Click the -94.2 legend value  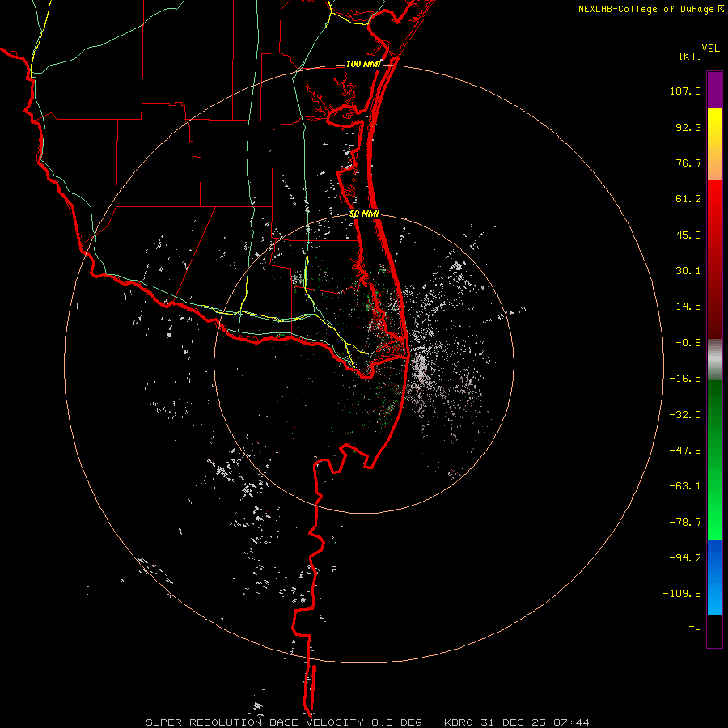[x=685, y=557]
